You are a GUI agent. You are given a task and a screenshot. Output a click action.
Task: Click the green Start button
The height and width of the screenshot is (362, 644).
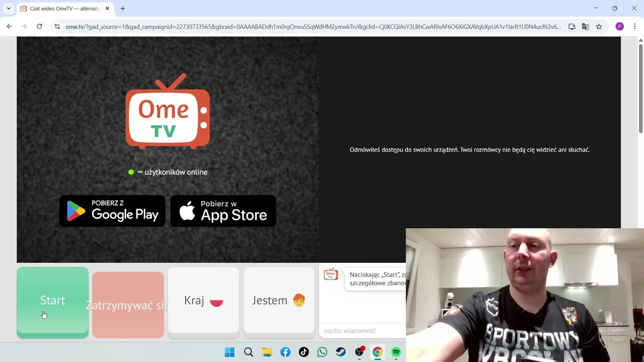pyautogui.click(x=52, y=302)
